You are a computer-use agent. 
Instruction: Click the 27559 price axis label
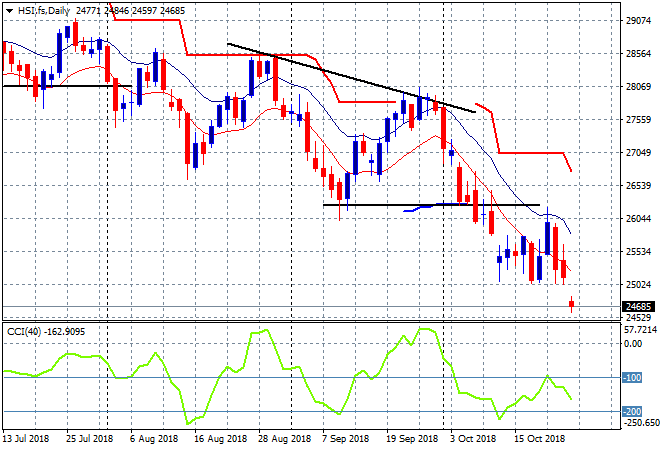638,120
